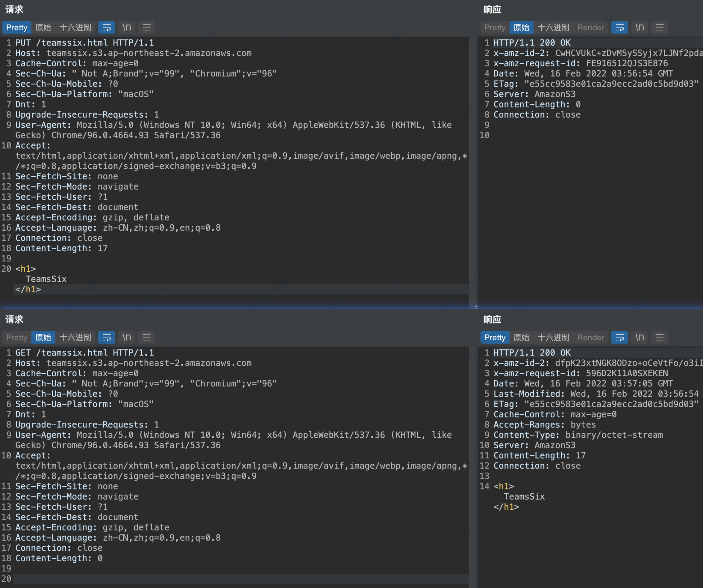Select Pretty tab in bottom request panel
This screenshot has width=703, height=588.
17,338
